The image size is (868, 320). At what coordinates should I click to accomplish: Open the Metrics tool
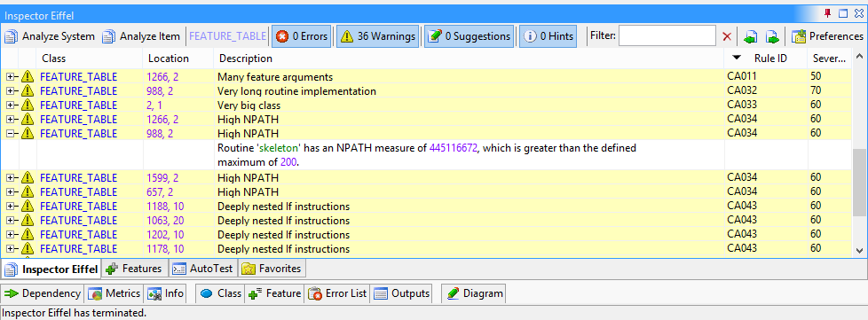(x=114, y=293)
